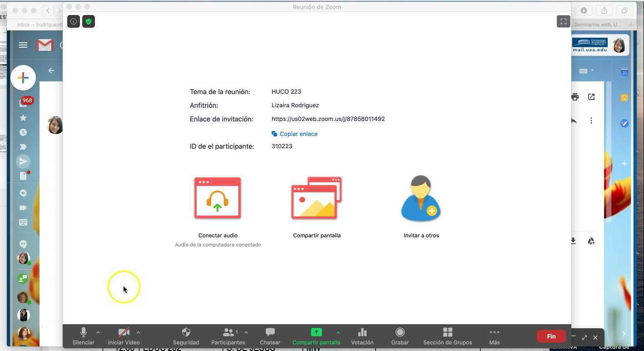The image size is (644, 351).
Task: Save attachment to Drive icon
Action: tap(591, 241)
